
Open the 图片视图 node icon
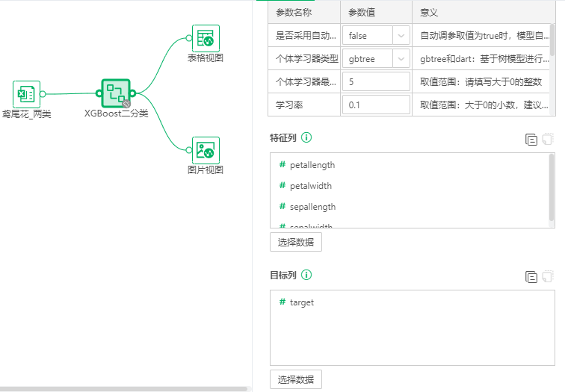click(206, 150)
